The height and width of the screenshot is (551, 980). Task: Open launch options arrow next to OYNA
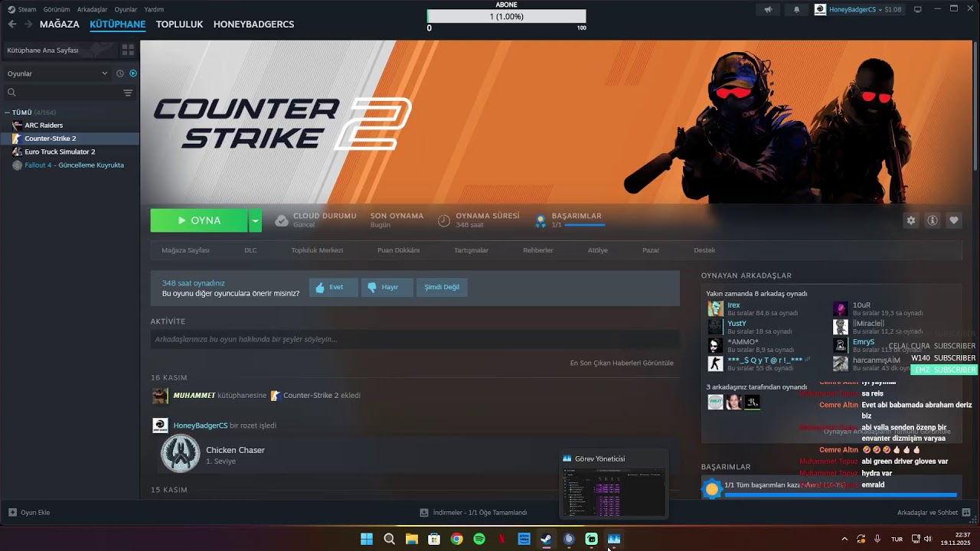(255, 220)
